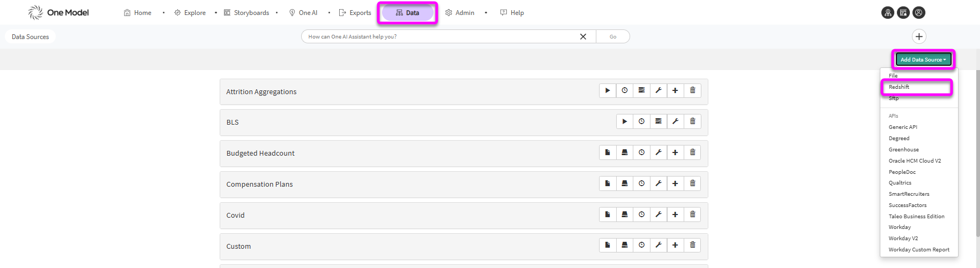The height and width of the screenshot is (268, 980).
Task: Click the drive icon for Compensation Plans
Action: coord(625,183)
